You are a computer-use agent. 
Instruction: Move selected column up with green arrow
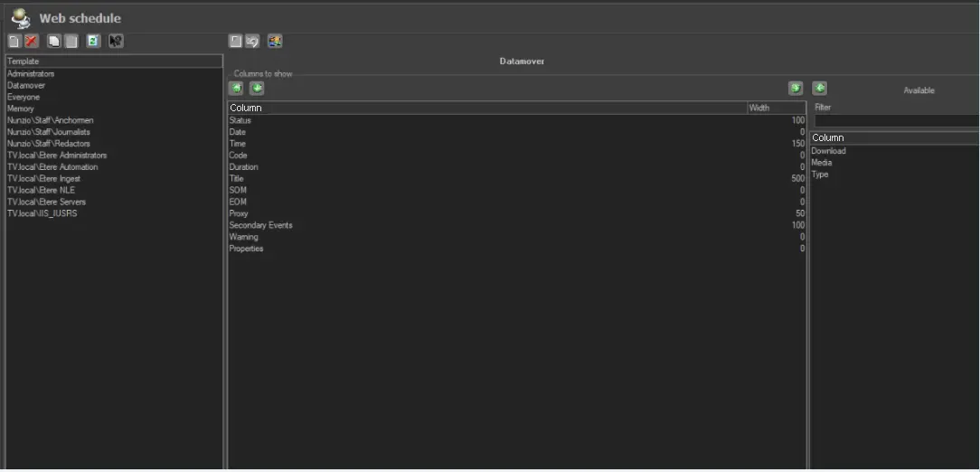(x=236, y=89)
